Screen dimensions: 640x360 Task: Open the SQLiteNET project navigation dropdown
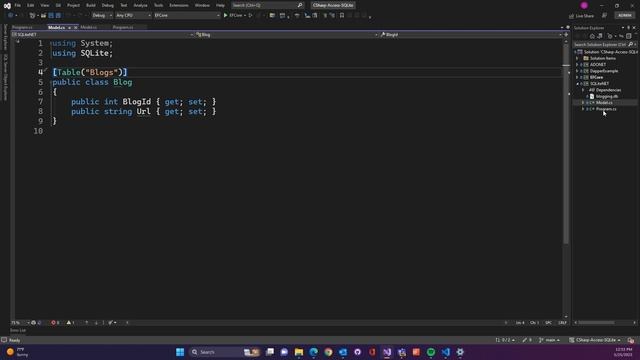point(102,35)
